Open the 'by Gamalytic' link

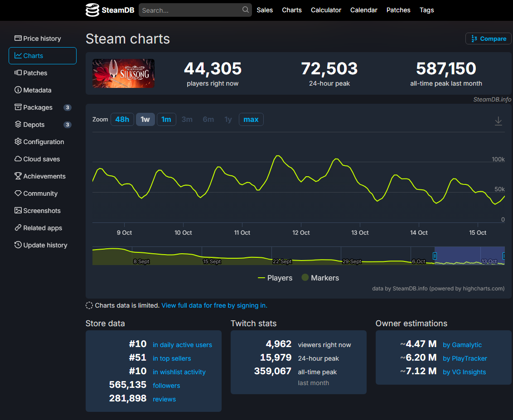pos(462,345)
